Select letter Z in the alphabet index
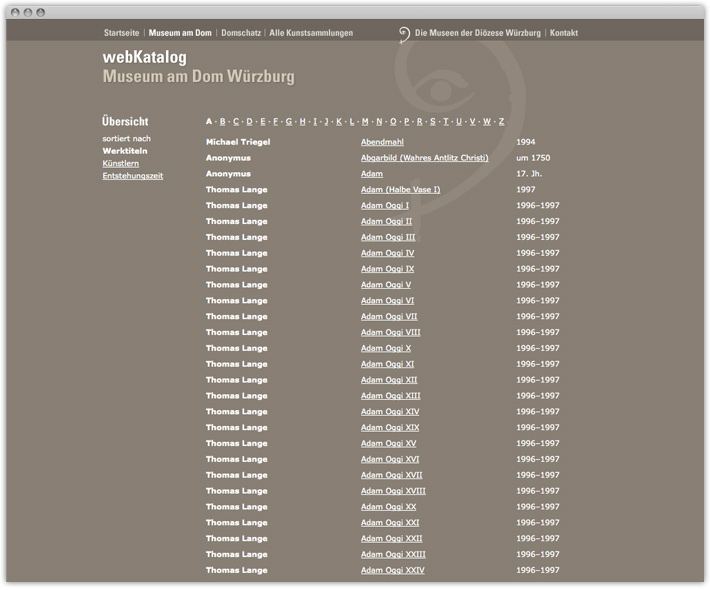This screenshot has height=590, width=710. [x=501, y=122]
